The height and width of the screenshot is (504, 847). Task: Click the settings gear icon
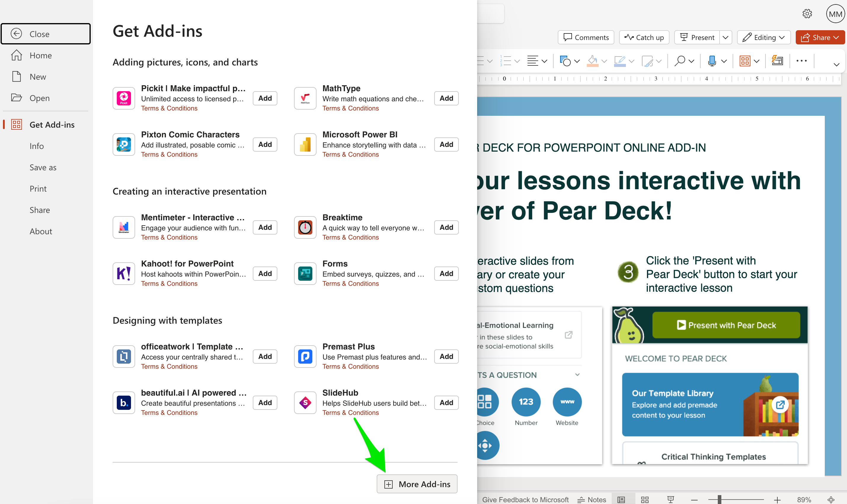(808, 14)
